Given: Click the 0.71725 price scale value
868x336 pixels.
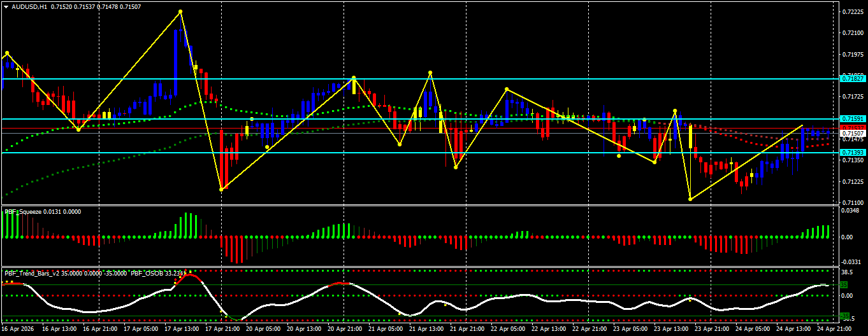Looking at the screenshot, I should [x=853, y=97].
